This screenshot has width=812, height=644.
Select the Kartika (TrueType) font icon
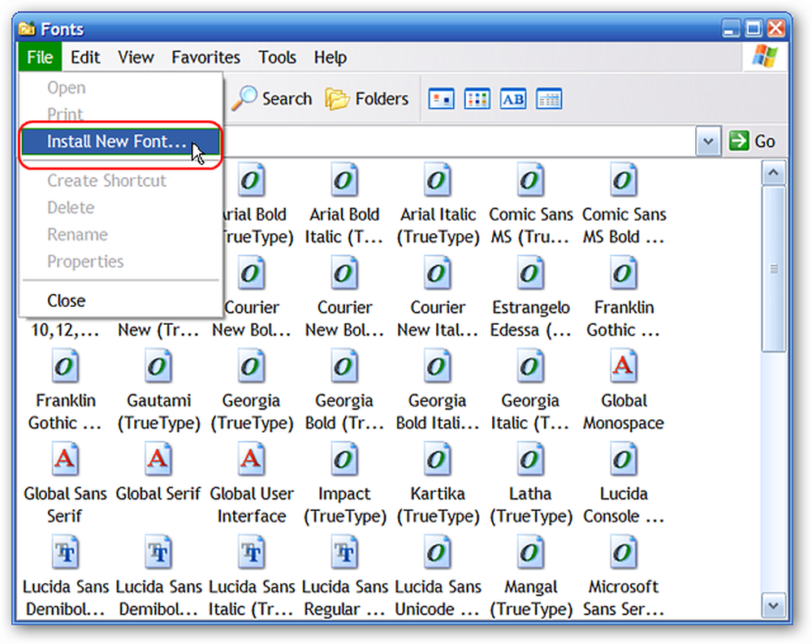click(x=438, y=459)
